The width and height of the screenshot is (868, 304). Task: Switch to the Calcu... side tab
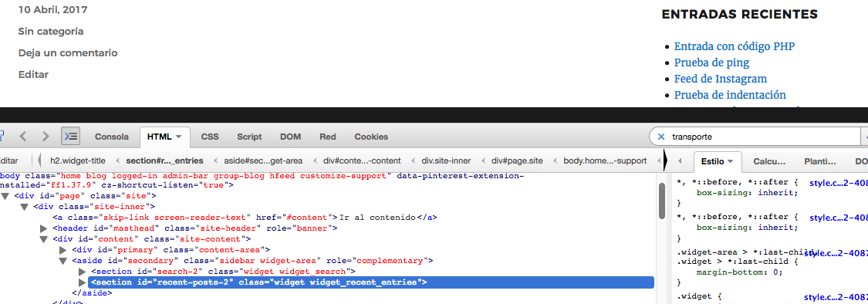[x=769, y=161]
